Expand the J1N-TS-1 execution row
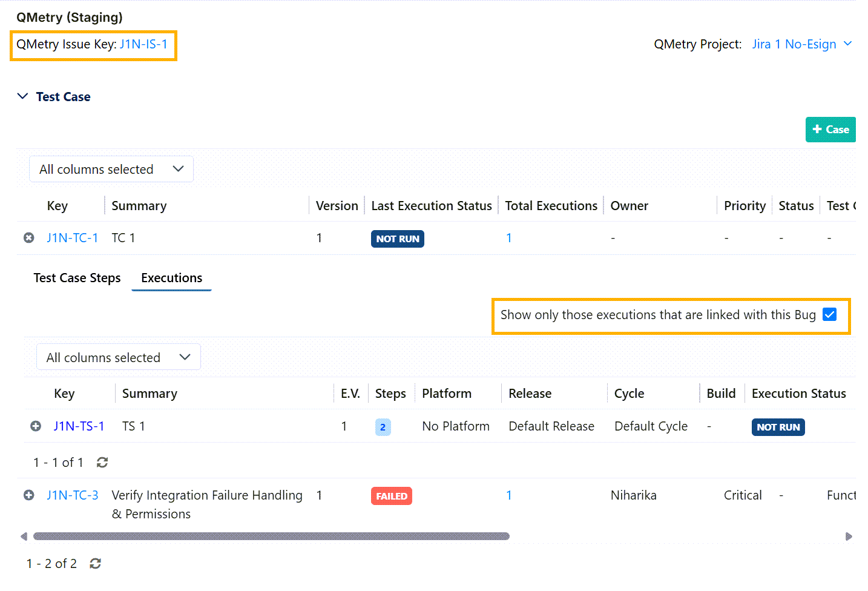 tap(36, 426)
